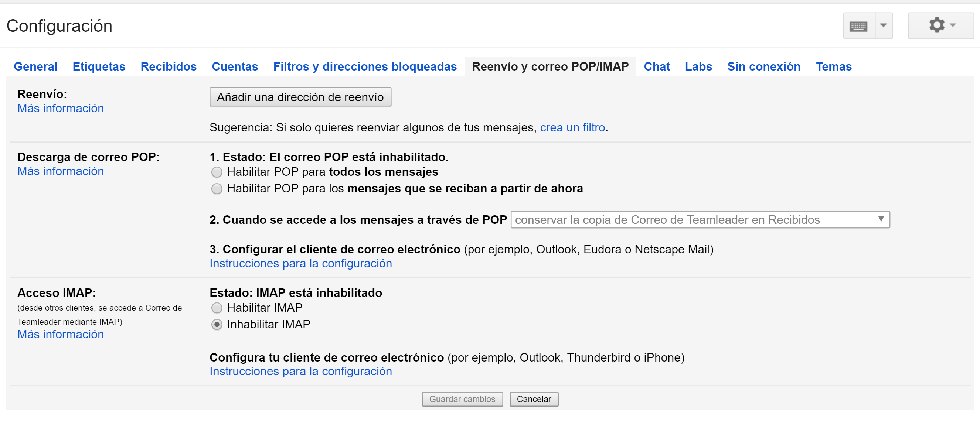Screen dimensions: 980x421
Task: Click the keyboard input tools icon
Action: pyautogui.click(x=859, y=26)
